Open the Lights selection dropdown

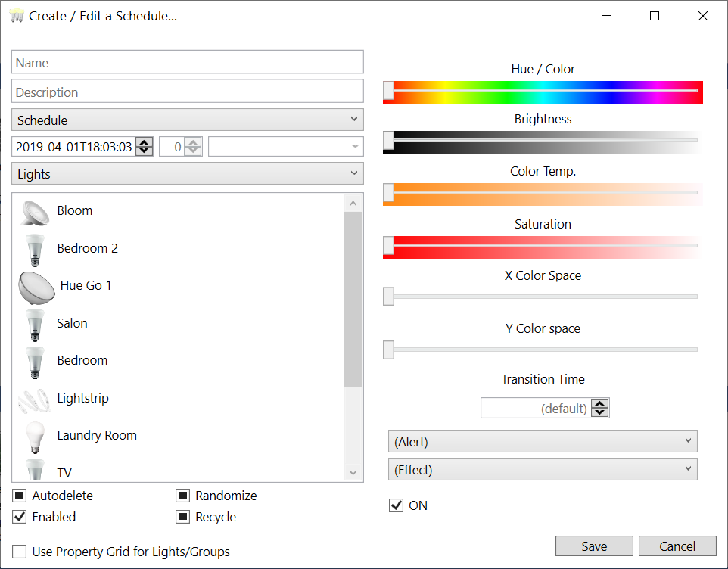click(188, 173)
